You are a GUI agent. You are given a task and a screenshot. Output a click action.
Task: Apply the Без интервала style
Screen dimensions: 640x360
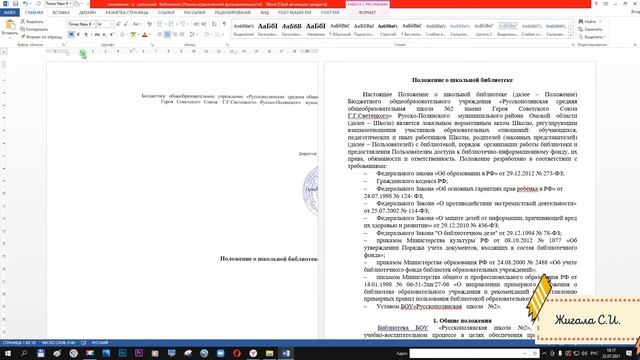411,30
